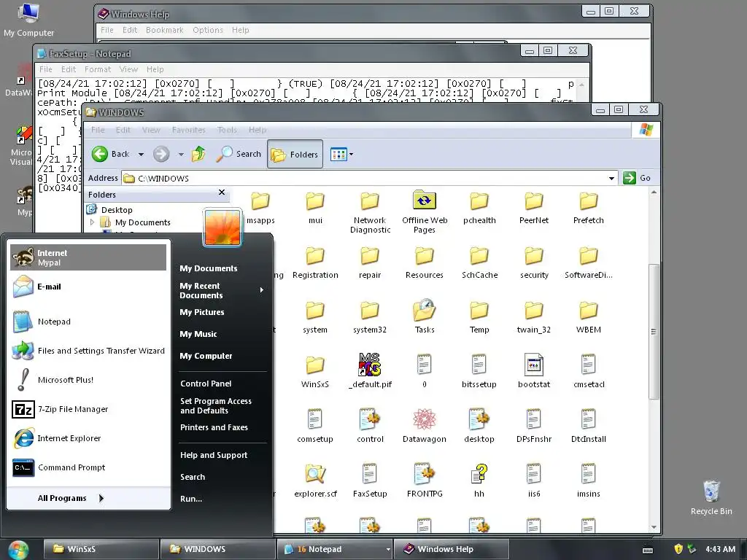Image resolution: width=747 pixels, height=560 pixels.
Task: Click the security shield tray icon
Action: click(x=679, y=549)
